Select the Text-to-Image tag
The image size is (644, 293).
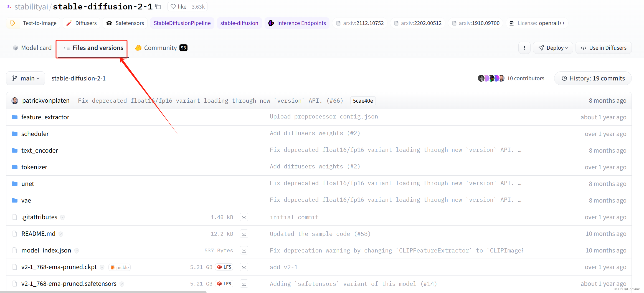tap(33, 23)
